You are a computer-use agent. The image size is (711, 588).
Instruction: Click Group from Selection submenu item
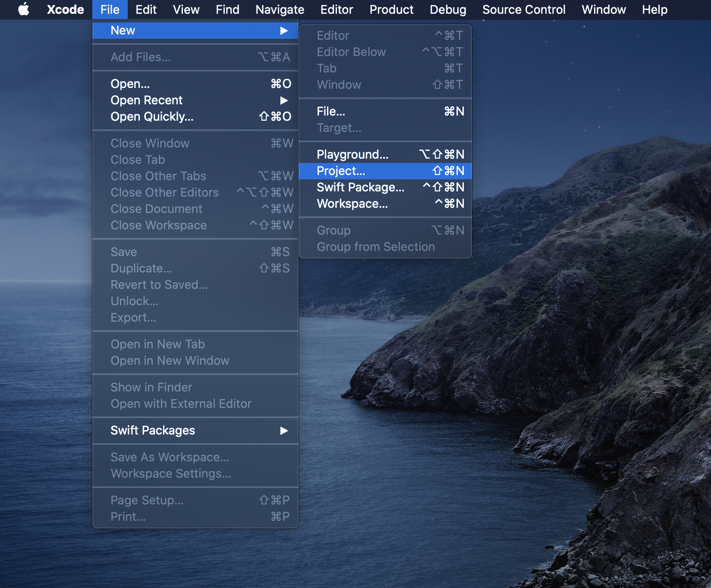385,247
